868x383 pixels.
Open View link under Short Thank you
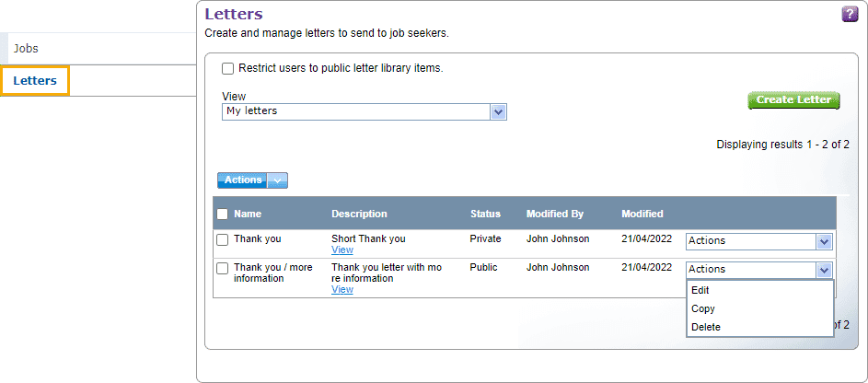[x=342, y=250]
